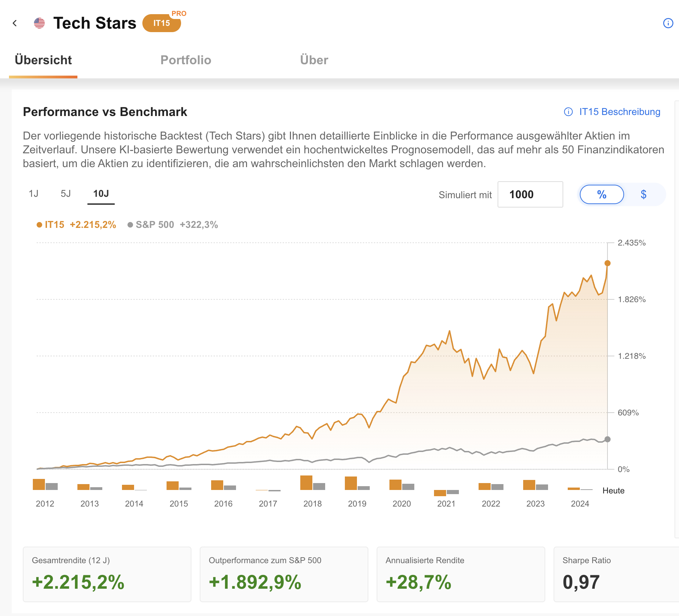Select the 10J time range

tap(101, 194)
